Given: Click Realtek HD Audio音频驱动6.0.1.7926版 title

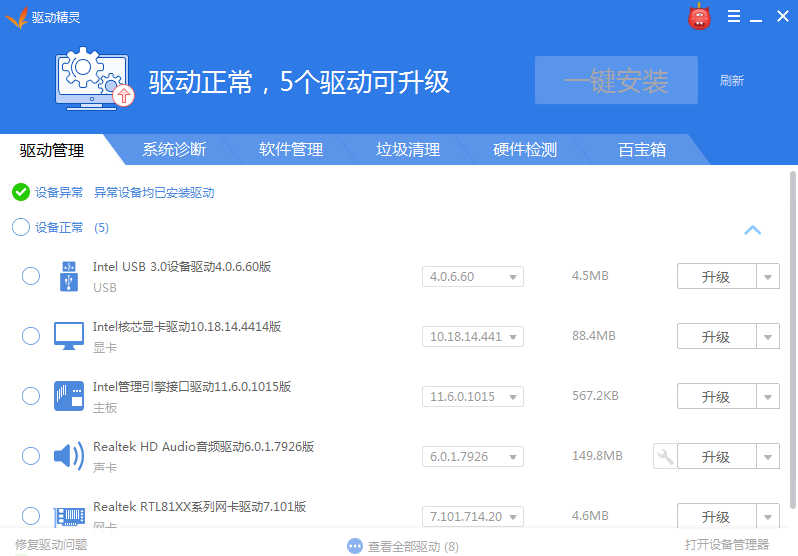Looking at the screenshot, I should (x=204, y=447).
